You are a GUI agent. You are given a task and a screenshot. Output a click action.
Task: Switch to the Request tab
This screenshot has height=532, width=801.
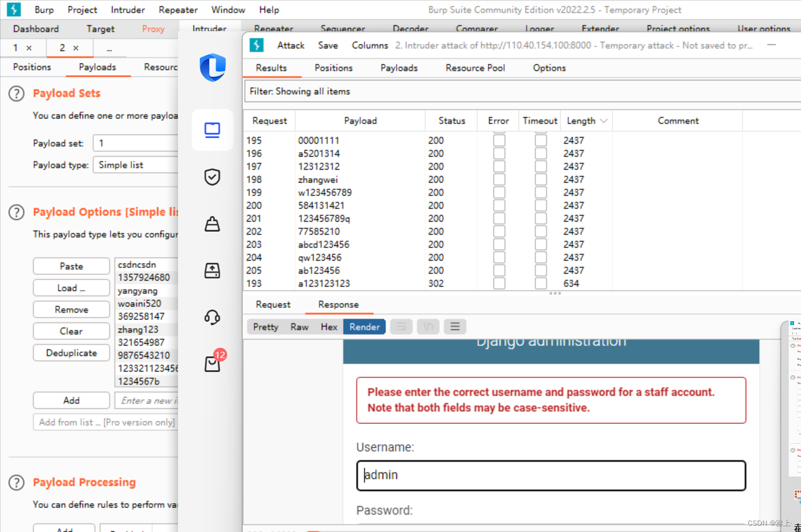point(272,304)
